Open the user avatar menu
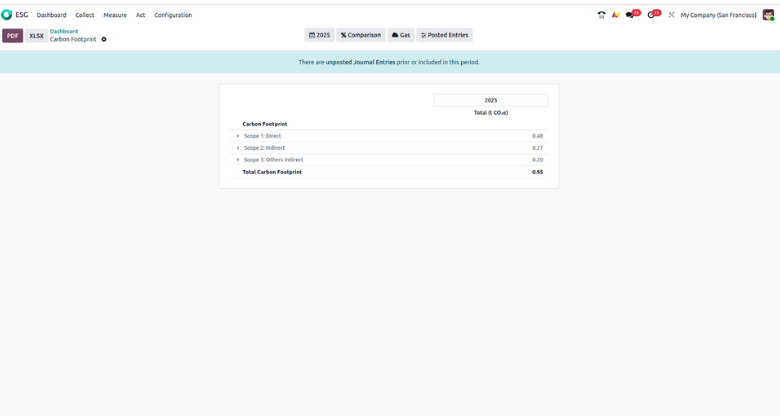Screen dimensions: 780x420 (768, 15)
